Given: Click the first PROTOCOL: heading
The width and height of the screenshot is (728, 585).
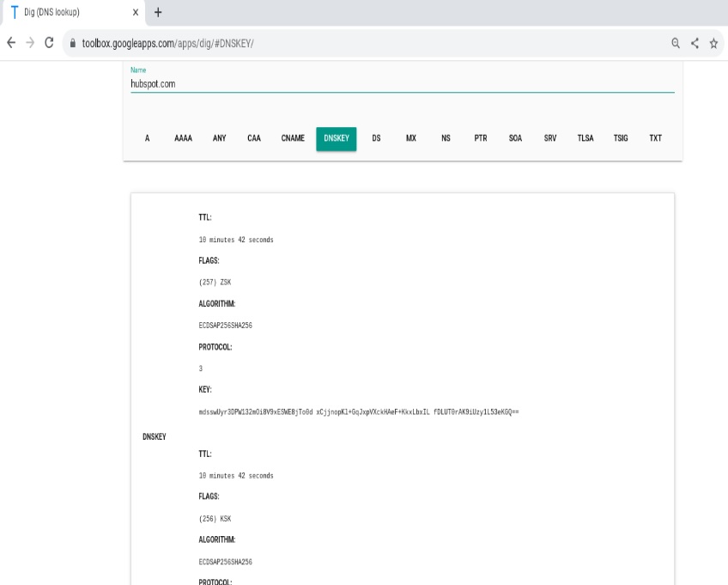Looking at the screenshot, I should pos(215,347).
